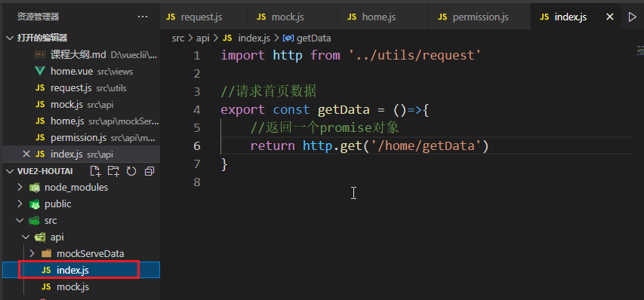Open mock.js src\api in open editors

81,105
